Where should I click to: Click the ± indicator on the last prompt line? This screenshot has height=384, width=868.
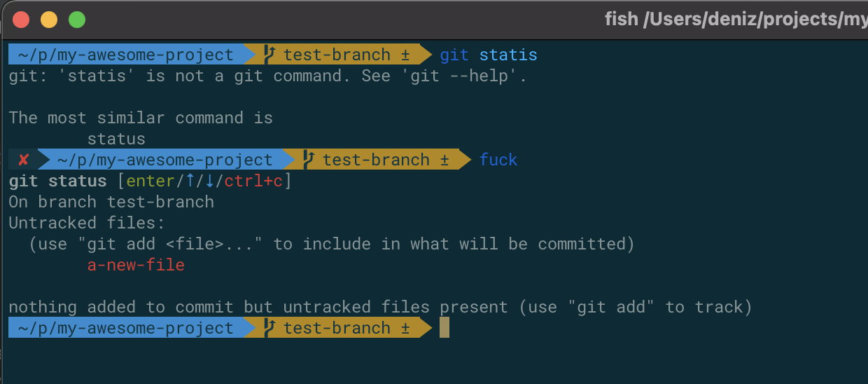coord(405,328)
